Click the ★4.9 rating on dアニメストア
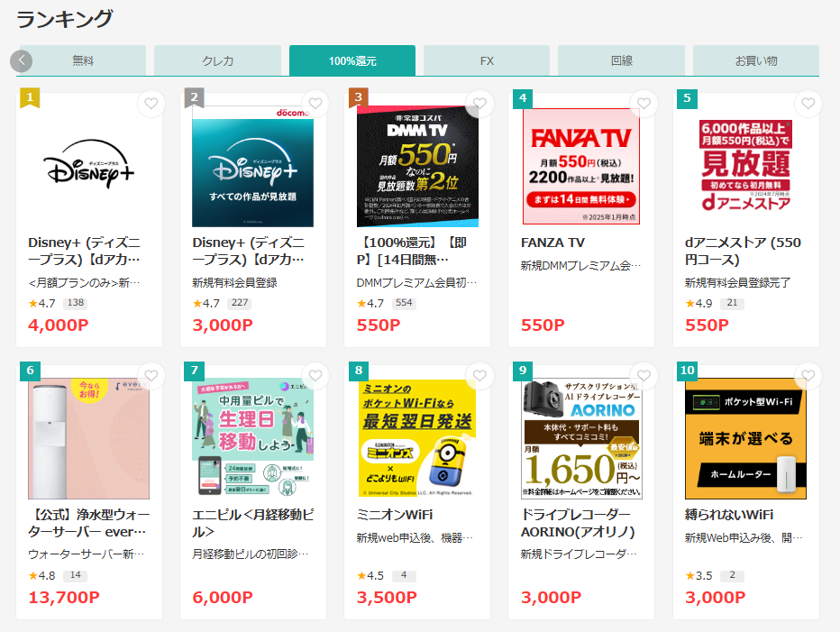This screenshot has height=632, width=840. [x=698, y=304]
